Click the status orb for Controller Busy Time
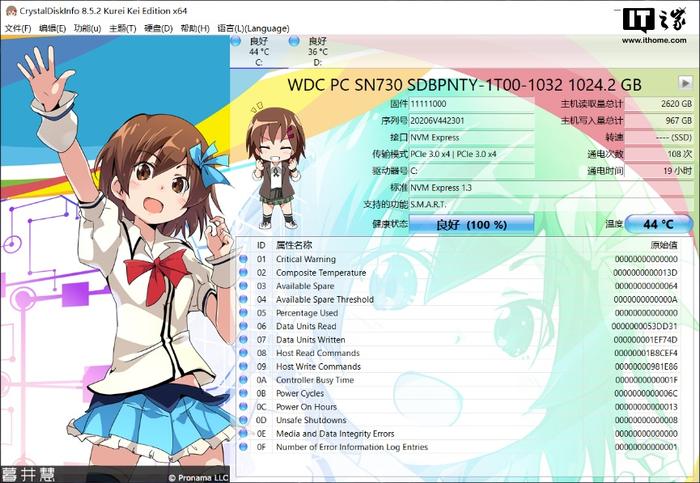Viewport: 700px width, 483px height. click(x=243, y=379)
